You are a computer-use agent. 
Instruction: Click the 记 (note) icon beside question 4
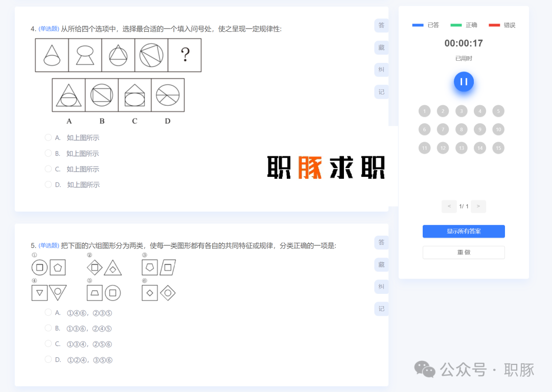[381, 91]
